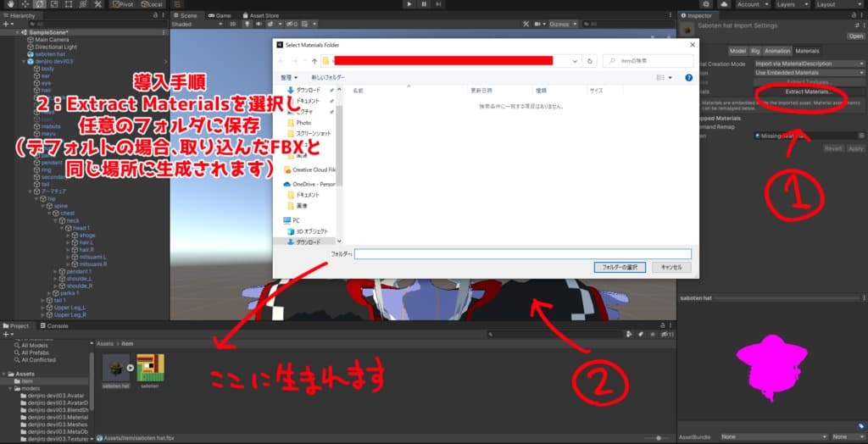
Task: Step one frame forward
Action: [x=438, y=4]
